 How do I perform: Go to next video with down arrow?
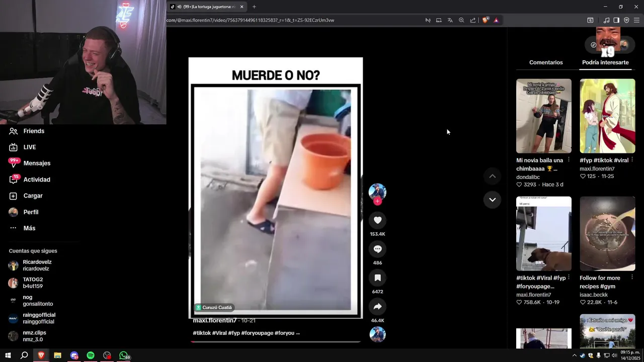pyautogui.click(x=492, y=200)
